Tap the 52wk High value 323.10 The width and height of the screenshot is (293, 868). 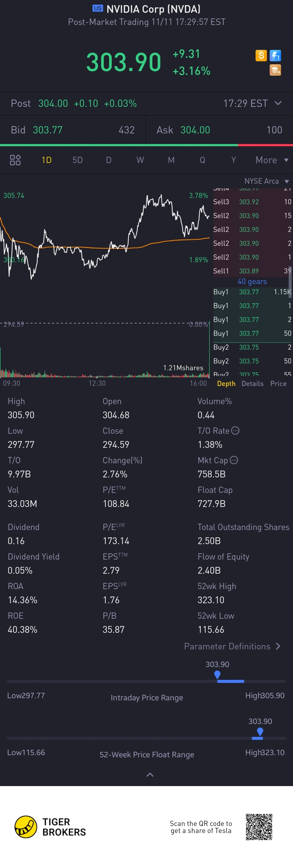coord(211,600)
